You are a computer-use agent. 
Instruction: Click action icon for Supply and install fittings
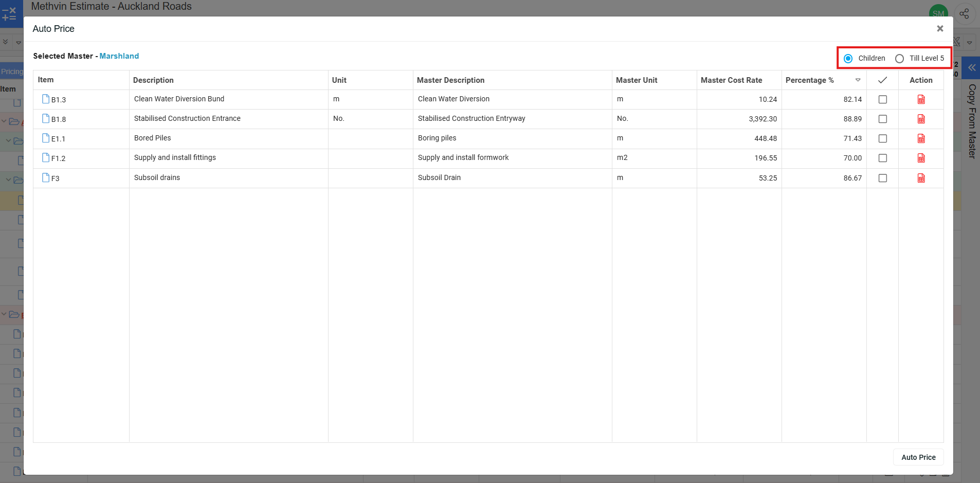coord(921,158)
